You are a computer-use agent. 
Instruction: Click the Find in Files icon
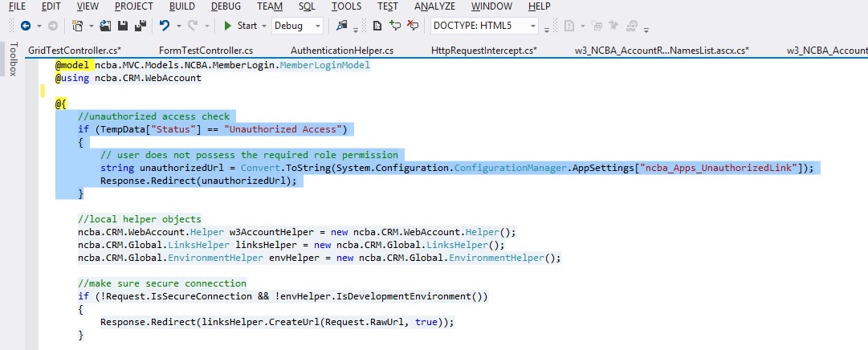[x=341, y=26]
